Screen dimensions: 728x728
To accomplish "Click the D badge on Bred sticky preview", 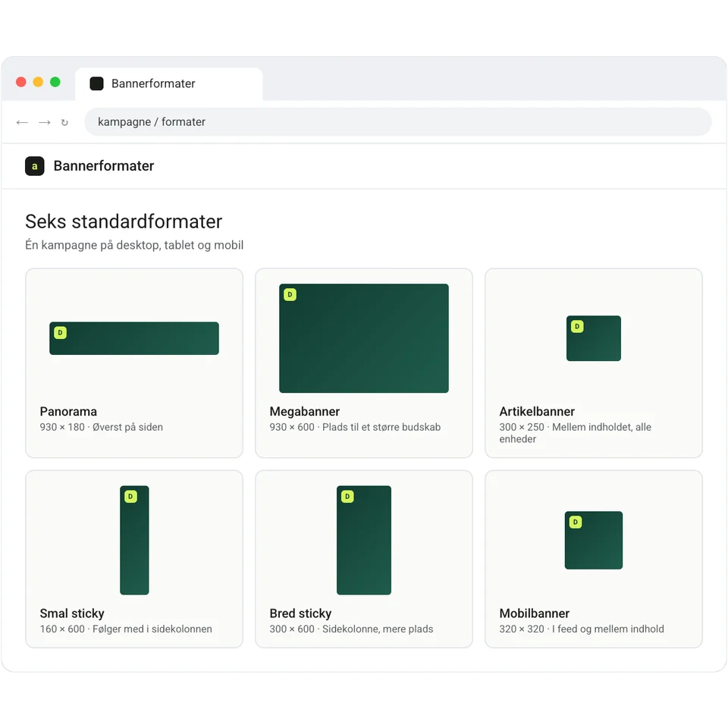I will [347, 496].
